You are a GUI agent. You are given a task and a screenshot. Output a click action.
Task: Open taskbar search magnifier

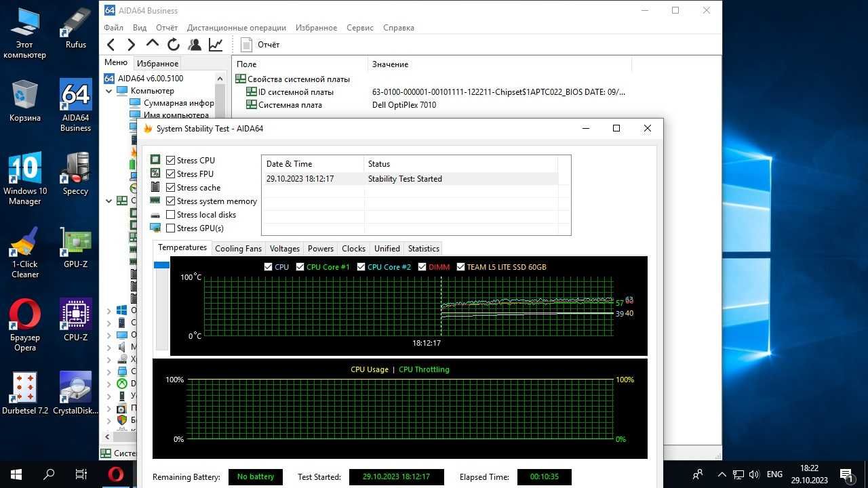(49, 474)
